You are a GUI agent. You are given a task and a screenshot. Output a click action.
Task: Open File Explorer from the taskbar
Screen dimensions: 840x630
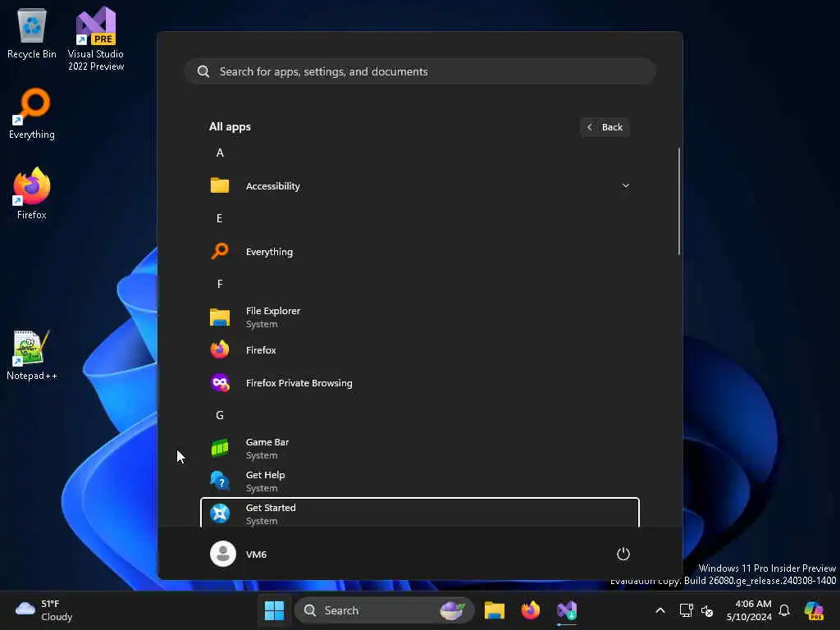(495, 610)
